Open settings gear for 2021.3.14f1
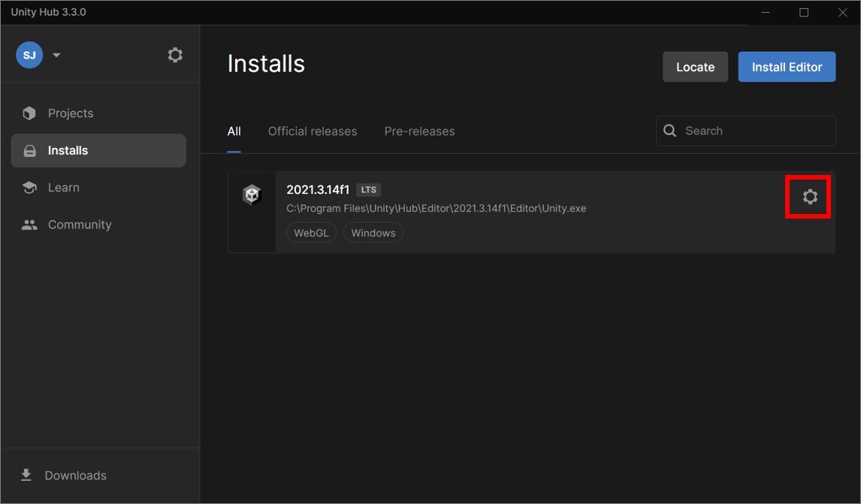Image resolution: width=861 pixels, height=504 pixels. [810, 197]
